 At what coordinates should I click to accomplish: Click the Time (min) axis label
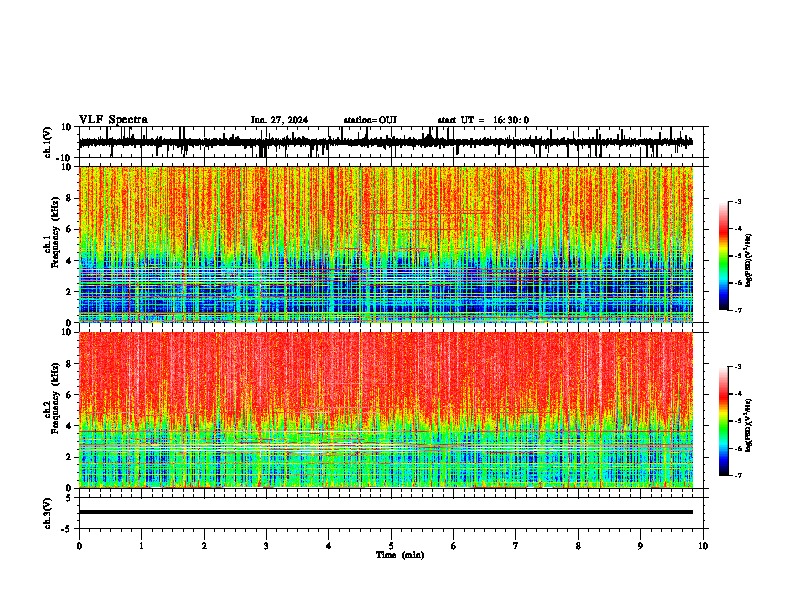pos(400,555)
